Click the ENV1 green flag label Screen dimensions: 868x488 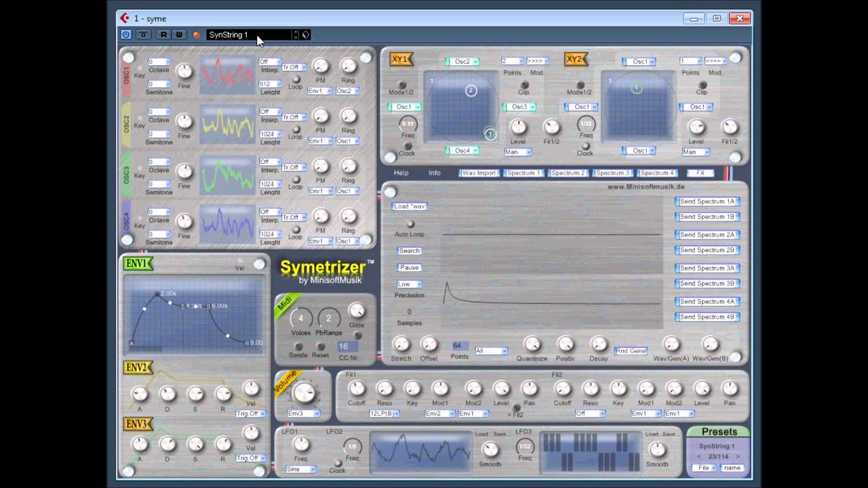(138, 264)
